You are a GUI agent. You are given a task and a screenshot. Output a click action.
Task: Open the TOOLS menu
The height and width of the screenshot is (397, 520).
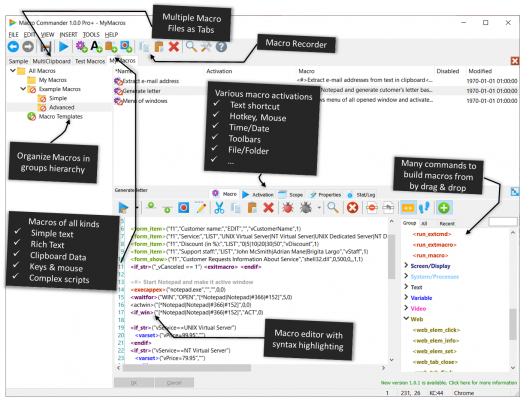[x=91, y=35]
